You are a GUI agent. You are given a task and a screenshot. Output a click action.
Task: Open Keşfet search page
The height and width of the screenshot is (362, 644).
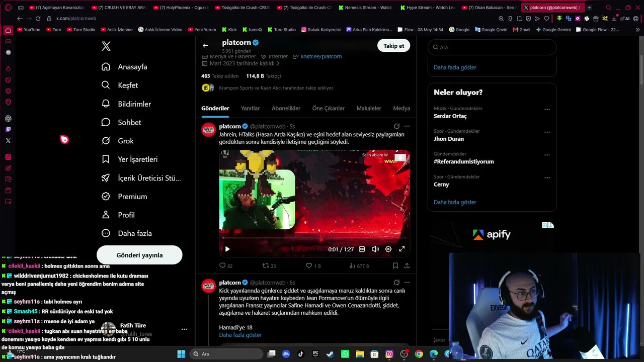click(119, 85)
